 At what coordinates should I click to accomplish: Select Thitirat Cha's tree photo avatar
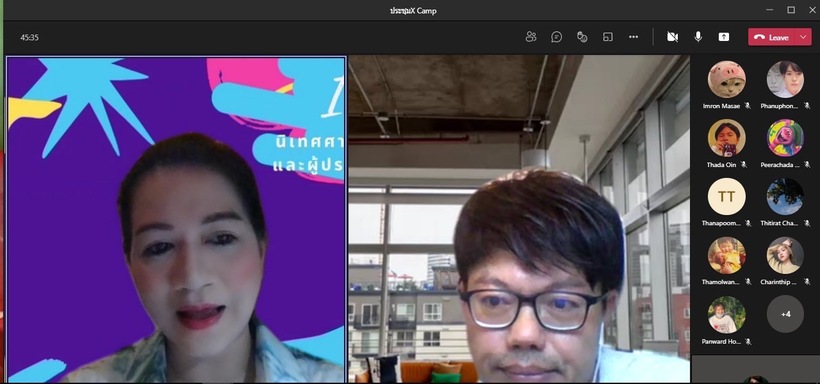[785, 197]
